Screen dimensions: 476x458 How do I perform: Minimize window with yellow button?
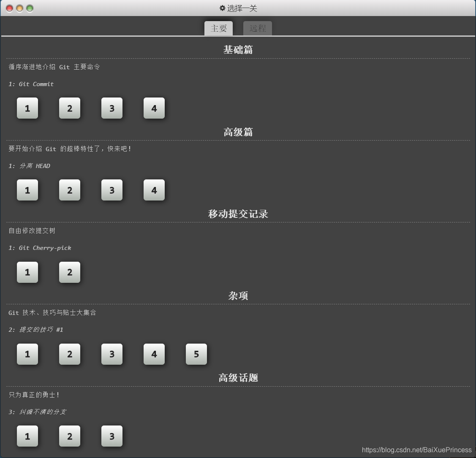click(19, 8)
